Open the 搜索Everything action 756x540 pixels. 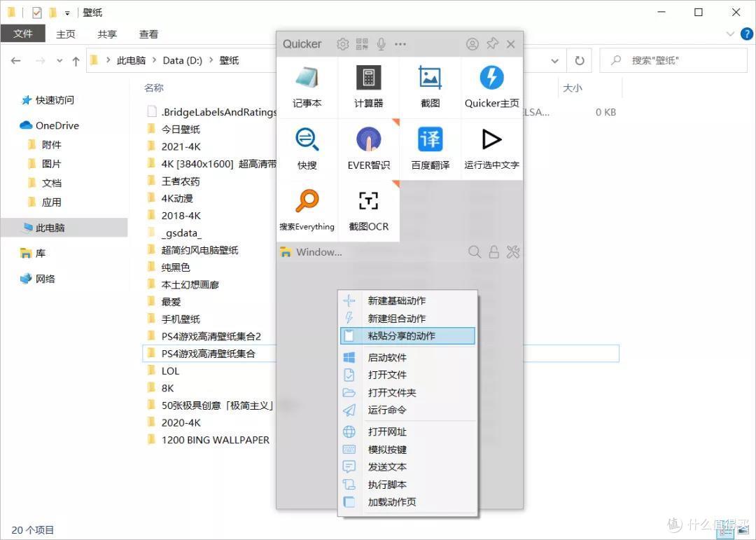[307, 211]
